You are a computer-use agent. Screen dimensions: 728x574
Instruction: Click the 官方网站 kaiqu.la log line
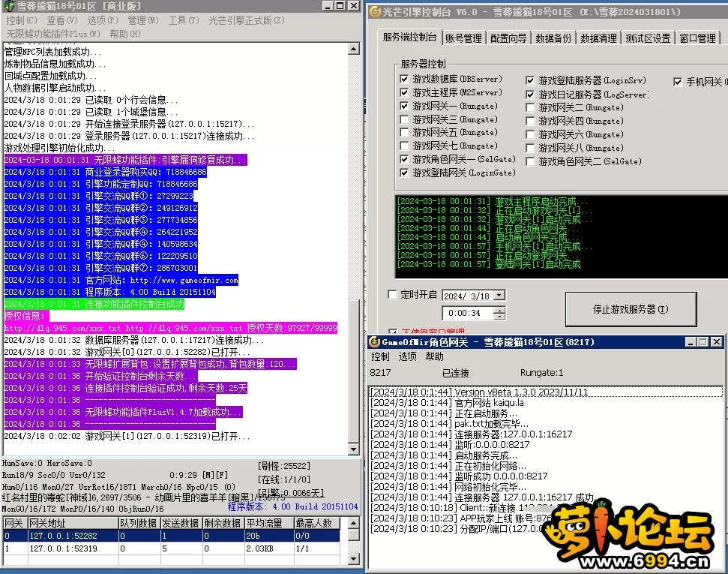click(x=447, y=403)
